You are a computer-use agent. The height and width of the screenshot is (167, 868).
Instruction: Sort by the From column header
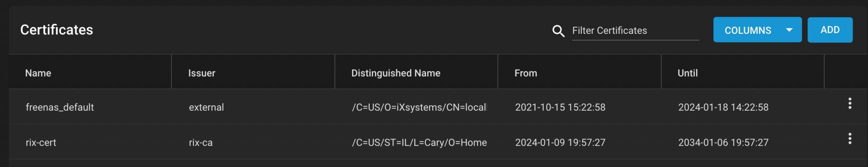[x=526, y=73]
